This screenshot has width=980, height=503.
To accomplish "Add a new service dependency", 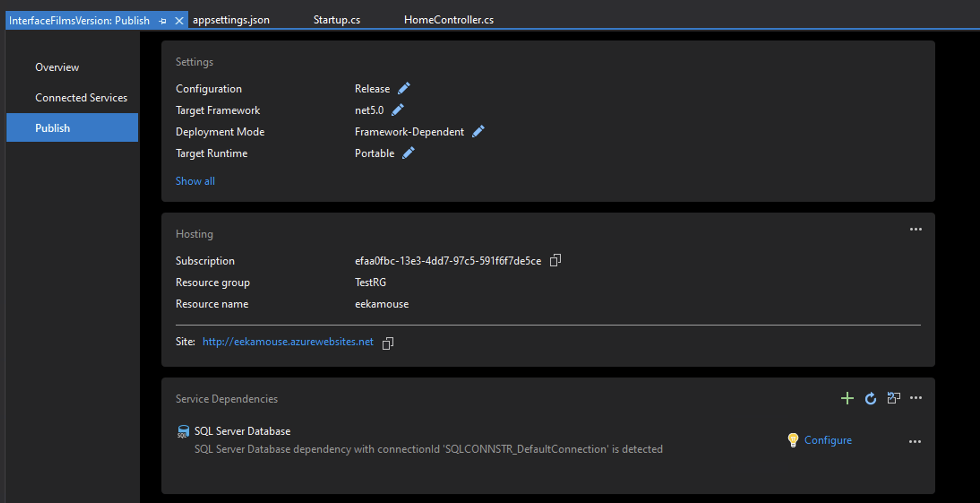I will [847, 398].
